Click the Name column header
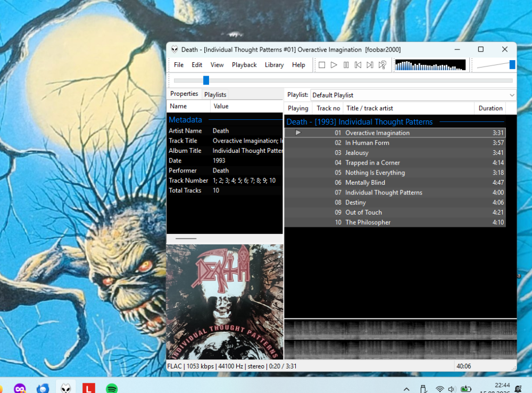The width and height of the screenshot is (532, 393). (x=189, y=106)
